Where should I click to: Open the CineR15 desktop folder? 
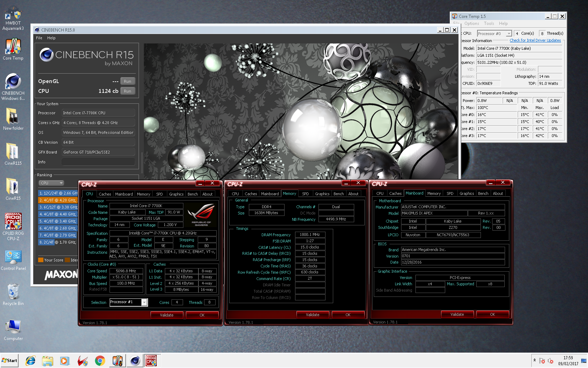(x=13, y=189)
